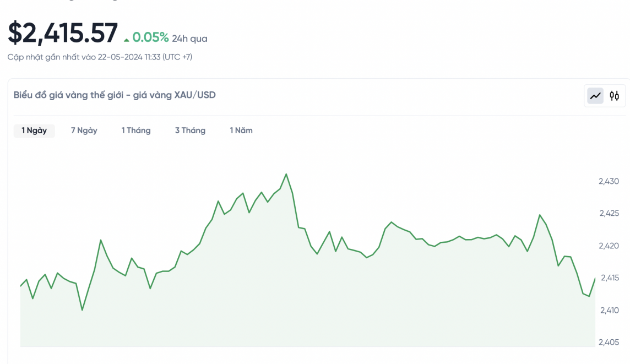The height and width of the screenshot is (364, 630).
Task: Switch to the 7 Ngày range
Action: (x=84, y=131)
